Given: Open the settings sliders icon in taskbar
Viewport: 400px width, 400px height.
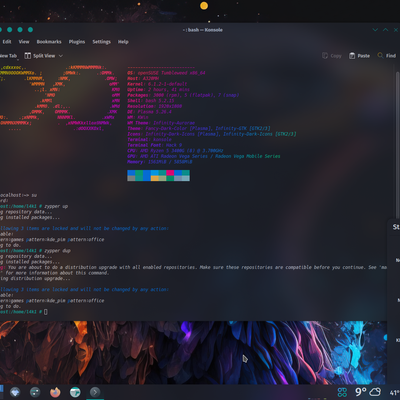Looking at the screenshot, I should [x=35, y=392].
